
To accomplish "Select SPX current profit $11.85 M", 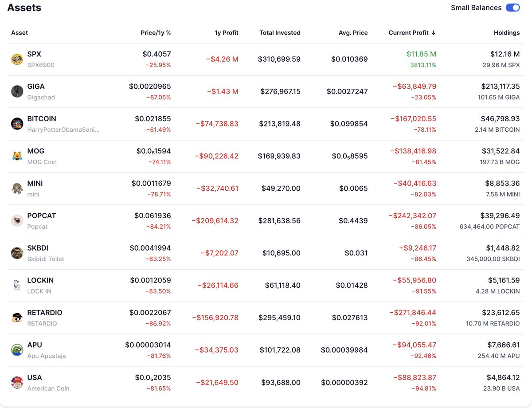I will coord(421,54).
